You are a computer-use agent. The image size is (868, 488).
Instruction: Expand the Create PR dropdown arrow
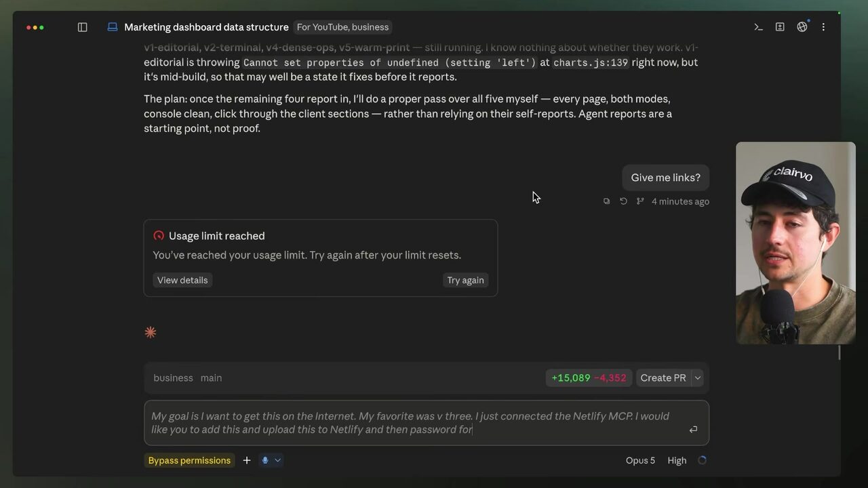pyautogui.click(x=697, y=378)
